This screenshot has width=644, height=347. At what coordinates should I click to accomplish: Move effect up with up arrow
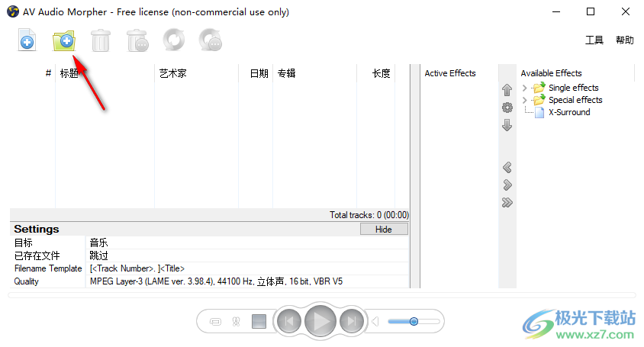(x=507, y=90)
